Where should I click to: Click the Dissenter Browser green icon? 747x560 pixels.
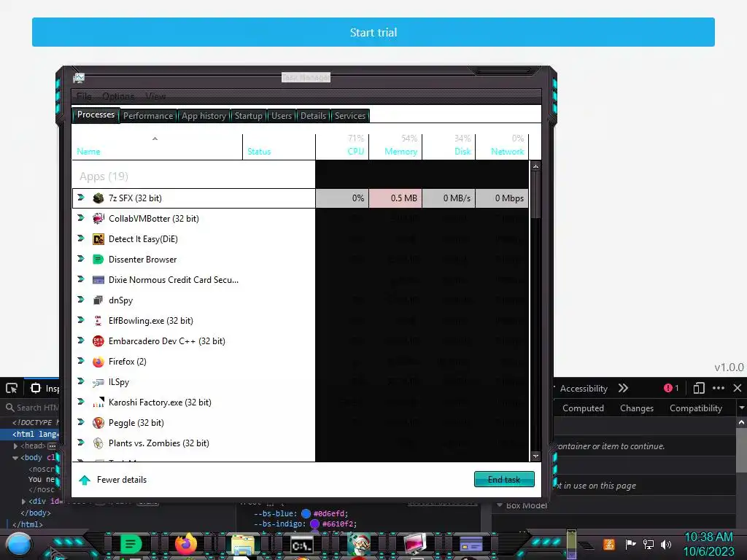click(98, 260)
